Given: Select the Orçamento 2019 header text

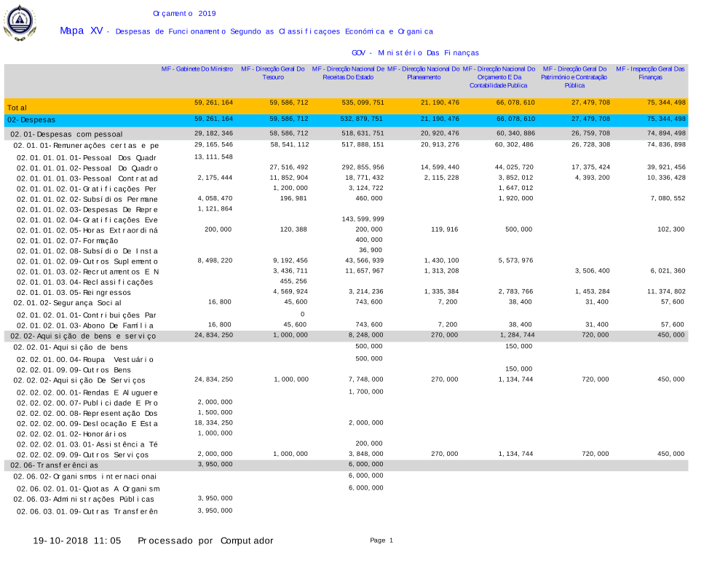Looking at the screenshot, I should click(184, 13).
